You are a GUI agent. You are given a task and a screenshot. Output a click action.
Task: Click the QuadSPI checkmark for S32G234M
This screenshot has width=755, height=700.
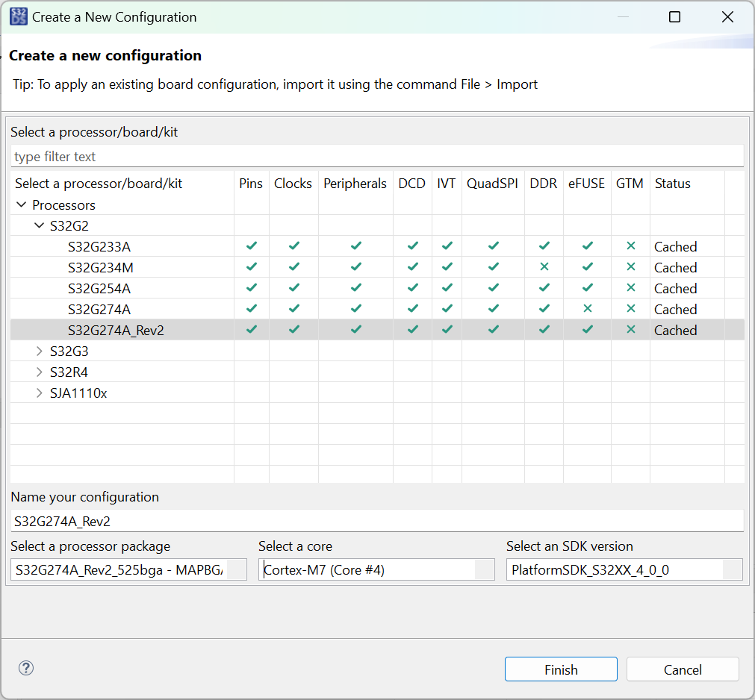click(x=492, y=267)
